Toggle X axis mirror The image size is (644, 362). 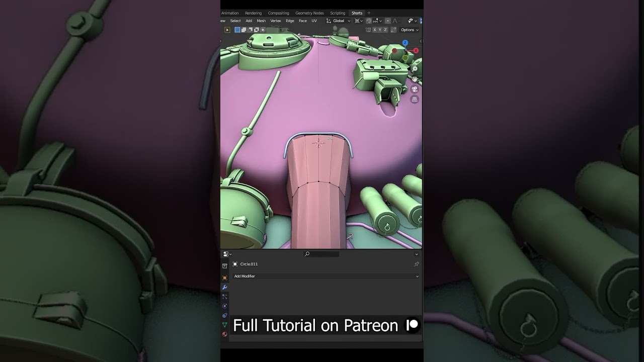pos(375,30)
